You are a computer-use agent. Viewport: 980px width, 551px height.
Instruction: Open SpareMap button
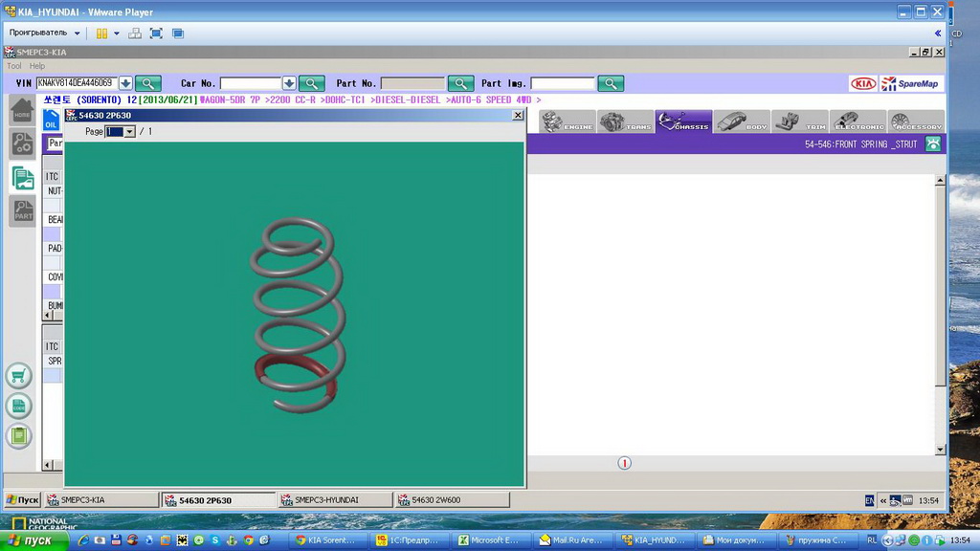click(910, 83)
